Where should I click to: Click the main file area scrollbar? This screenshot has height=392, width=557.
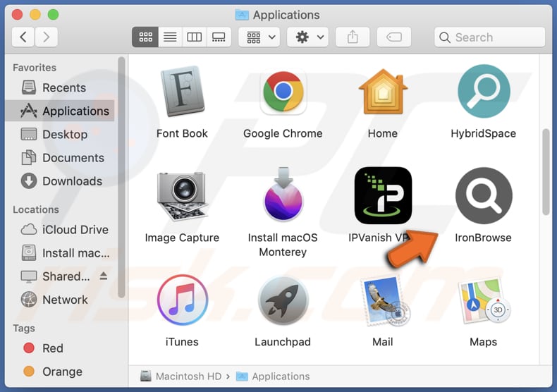pos(546,172)
